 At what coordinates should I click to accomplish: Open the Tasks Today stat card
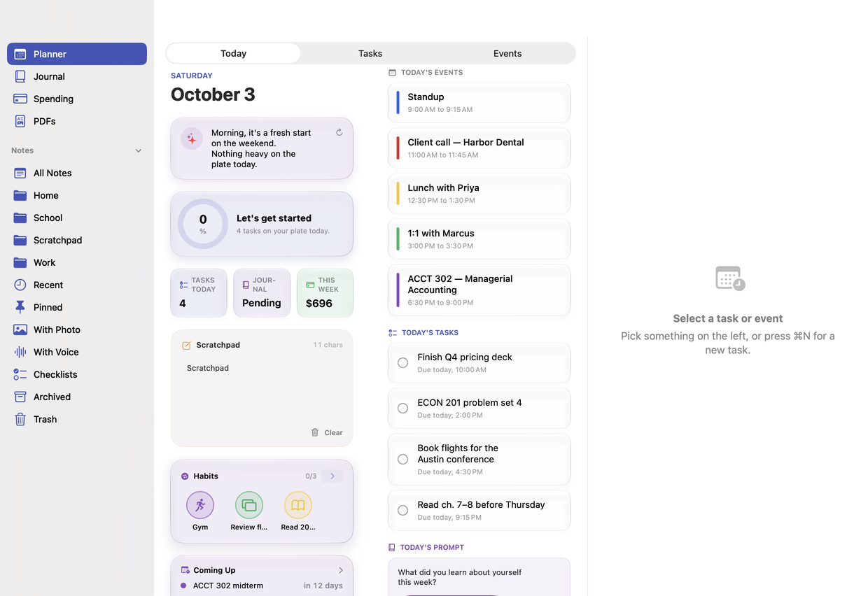tap(199, 292)
